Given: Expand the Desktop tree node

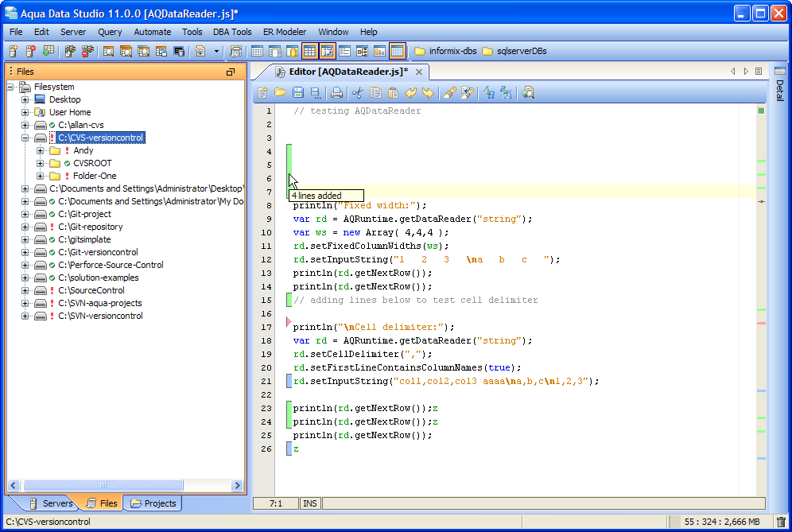Looking at the screenshot, I should point(25,99).
